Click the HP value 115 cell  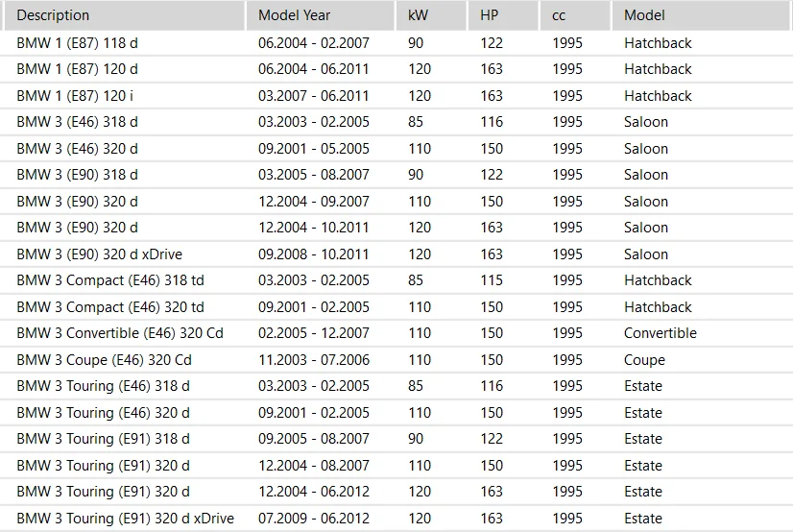pyautogui.click(x=492, y=280)
